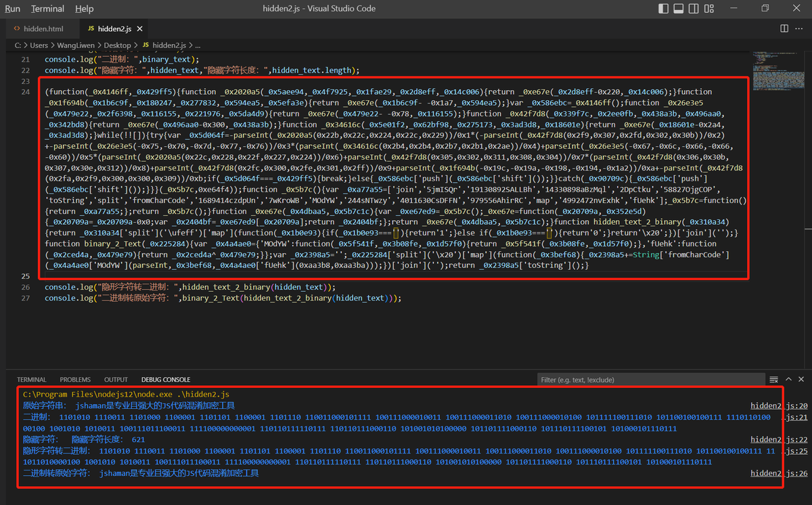Open the Help menu

85,9
